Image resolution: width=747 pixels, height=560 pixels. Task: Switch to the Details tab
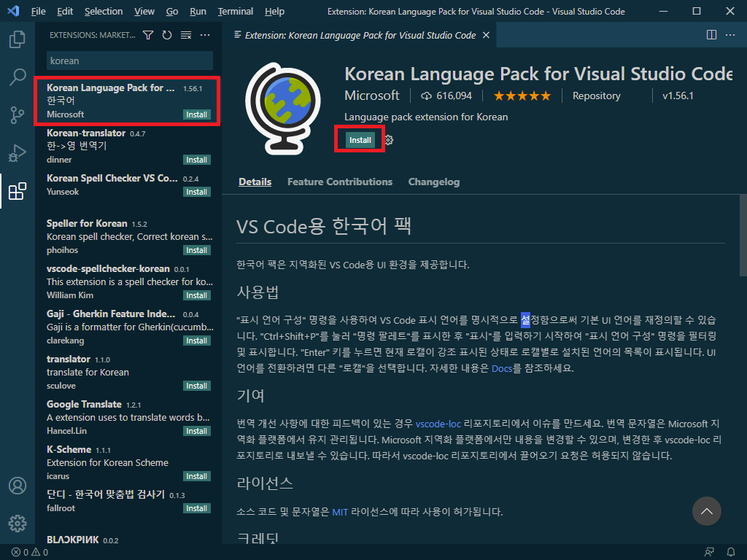(255, 182)
